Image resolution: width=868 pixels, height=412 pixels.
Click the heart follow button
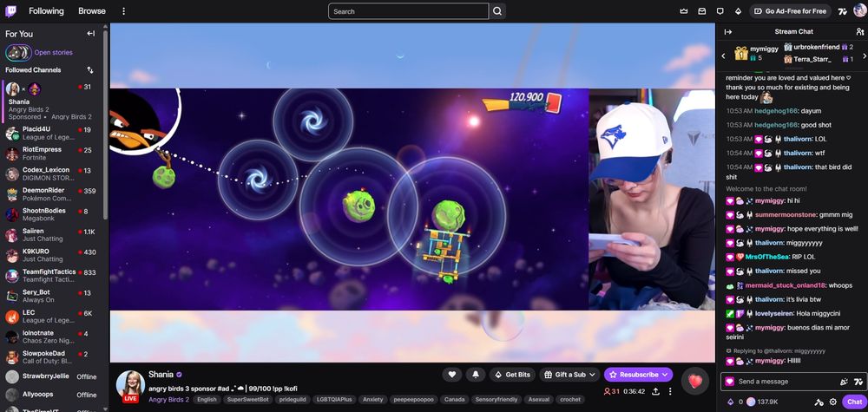451,375
